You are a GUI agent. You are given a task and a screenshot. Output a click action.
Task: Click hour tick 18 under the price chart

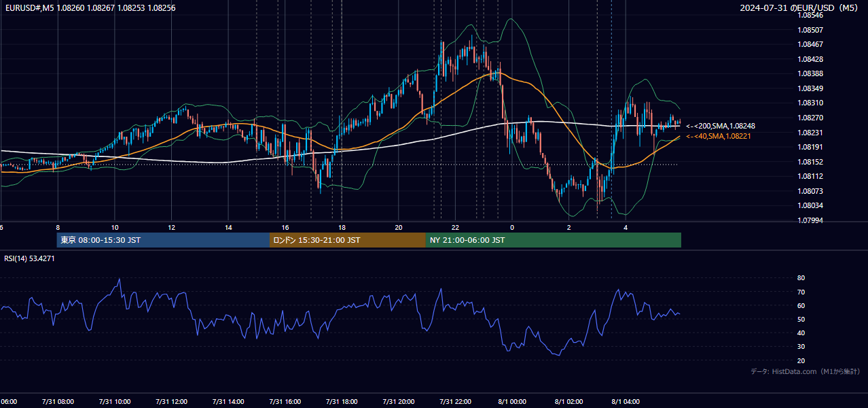342,228
